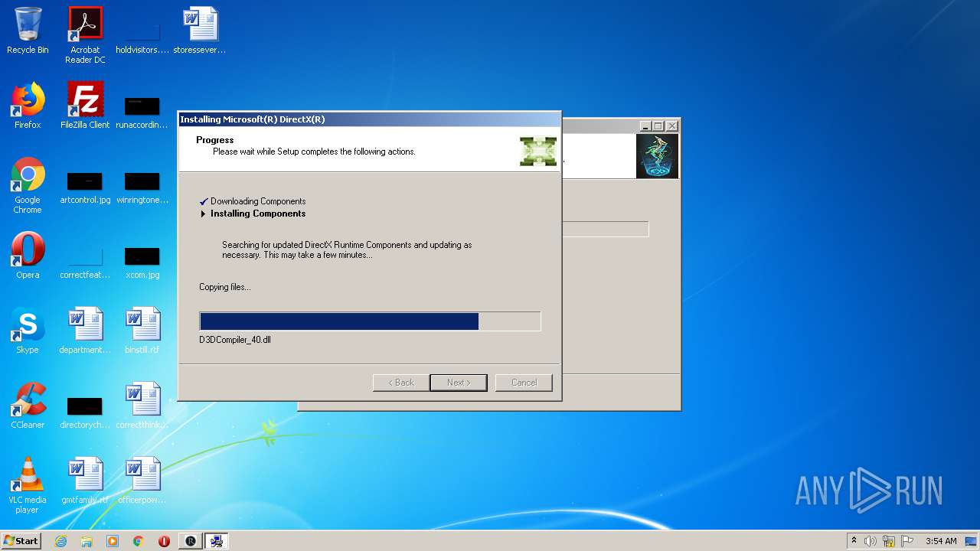
Task: Click the file copying progress bar
Action: (370, 321)
